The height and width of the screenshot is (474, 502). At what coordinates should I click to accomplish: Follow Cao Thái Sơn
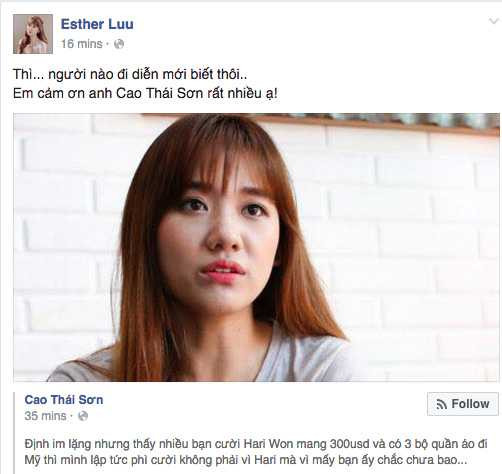[463, 404]
